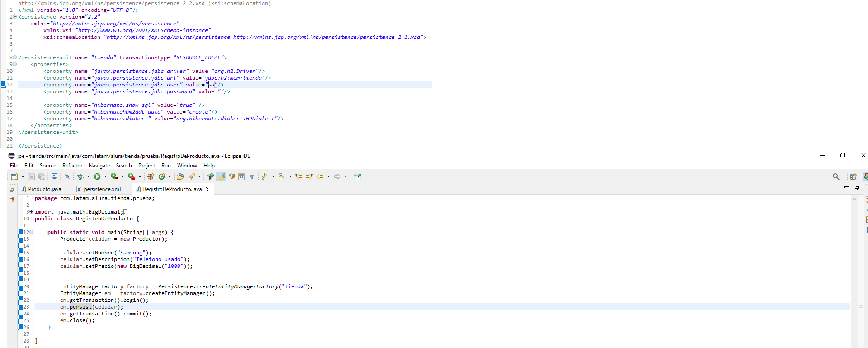This screenshot has height=348, width=868.
Task: Open the Previous Annotation dropdown arrow
Action: pos(290,176)
